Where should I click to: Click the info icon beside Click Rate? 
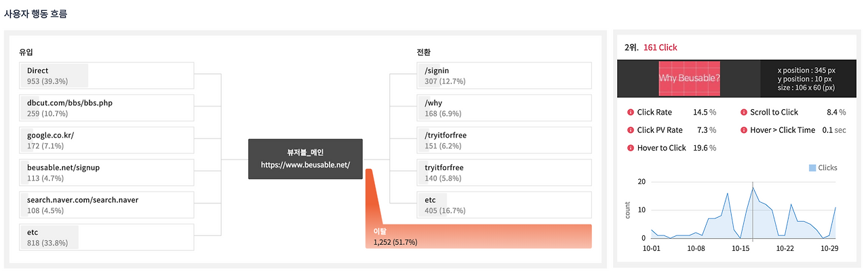[631, 113]
